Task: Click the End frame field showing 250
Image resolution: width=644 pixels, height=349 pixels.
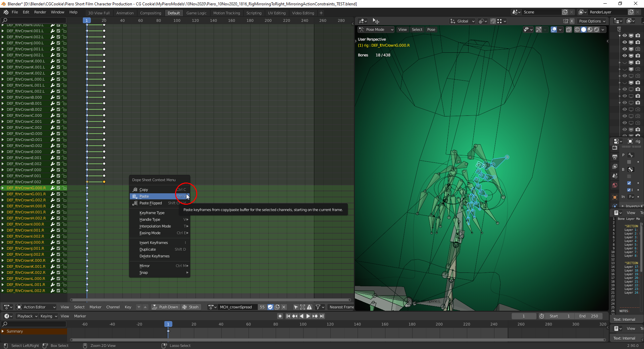Action: point(589,316)
